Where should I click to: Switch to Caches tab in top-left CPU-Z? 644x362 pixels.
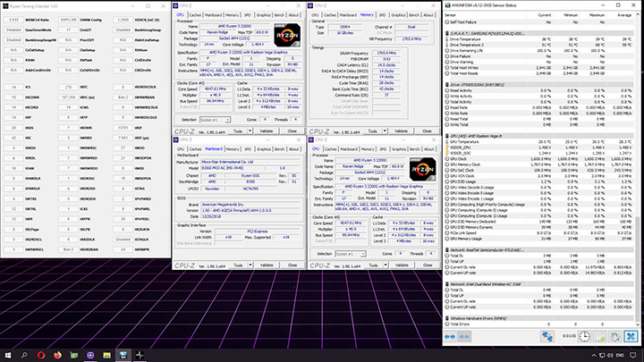(x=195, y=15)
